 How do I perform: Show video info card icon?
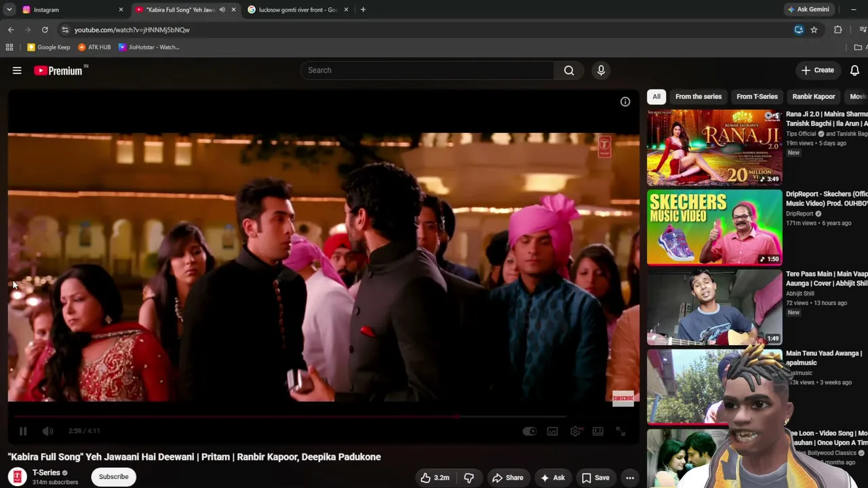[x=625, y=102]
